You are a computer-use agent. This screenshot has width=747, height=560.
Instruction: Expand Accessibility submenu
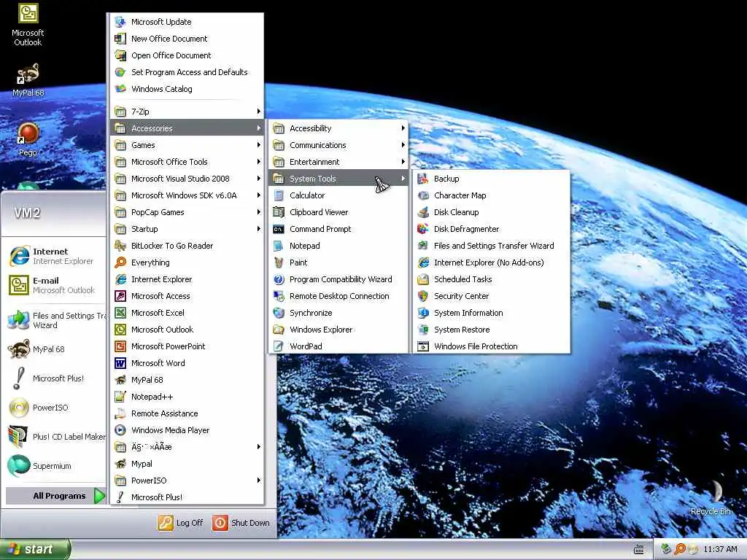tap(338, 128)
